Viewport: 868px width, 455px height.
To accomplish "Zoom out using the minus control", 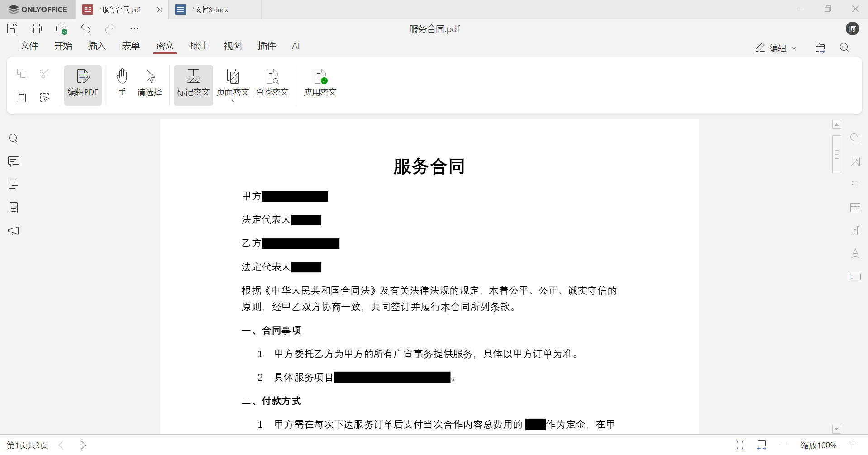I will point(783,445).
